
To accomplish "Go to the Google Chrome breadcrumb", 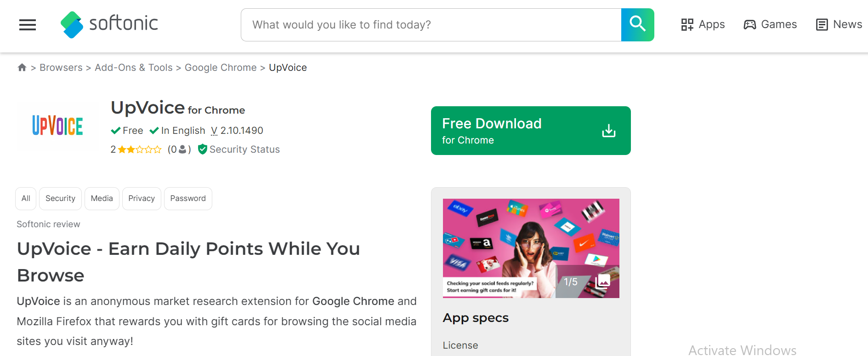I will click(221, 68).
